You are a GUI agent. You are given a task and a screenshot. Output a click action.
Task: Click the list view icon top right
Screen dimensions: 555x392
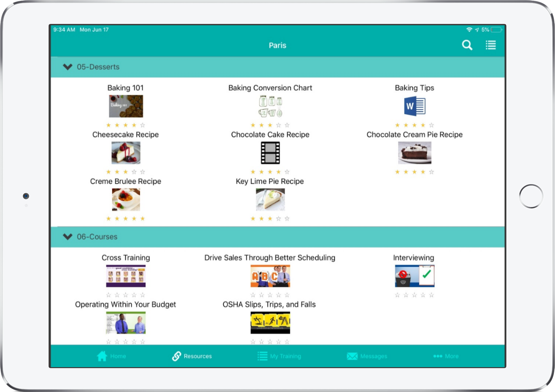(490, 45)
